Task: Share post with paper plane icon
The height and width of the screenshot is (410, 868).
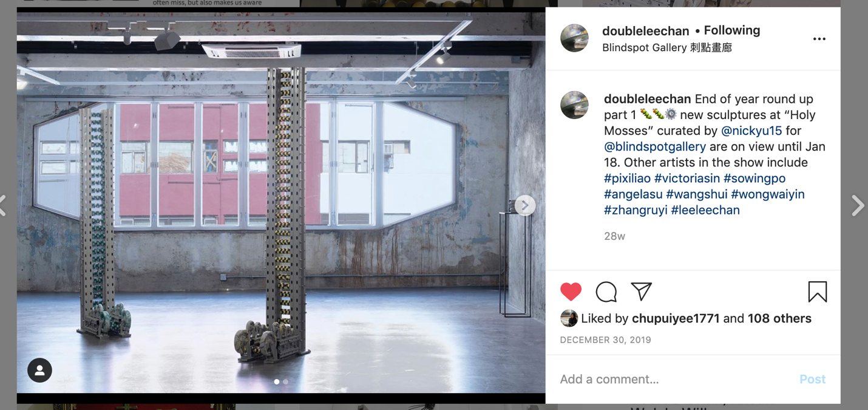Action: (x=641, y=292)
